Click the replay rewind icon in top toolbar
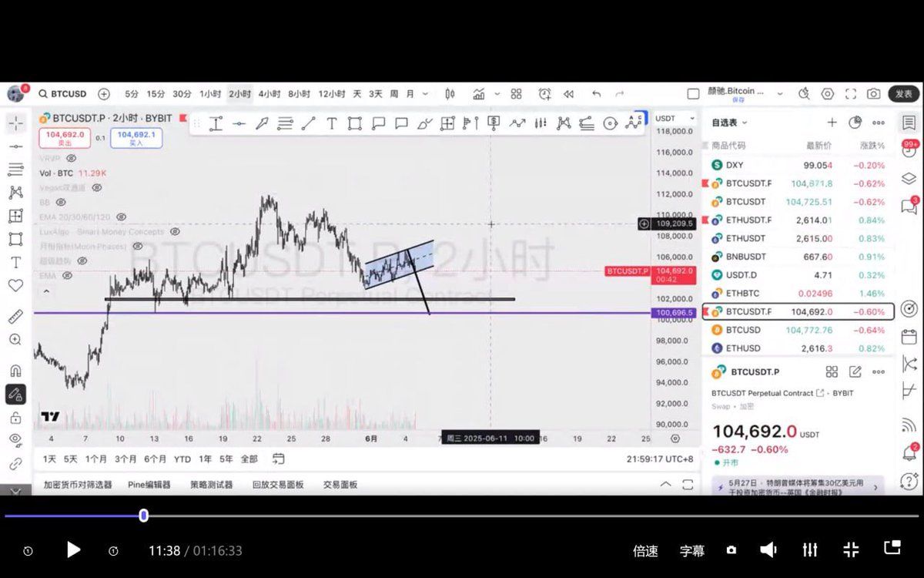924x578 pixels. click(x=568, y=94)
